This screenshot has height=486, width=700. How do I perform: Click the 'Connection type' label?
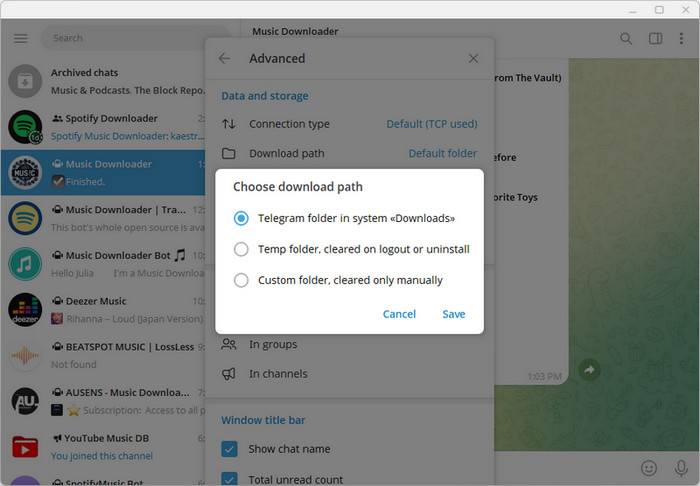point(289,124)
